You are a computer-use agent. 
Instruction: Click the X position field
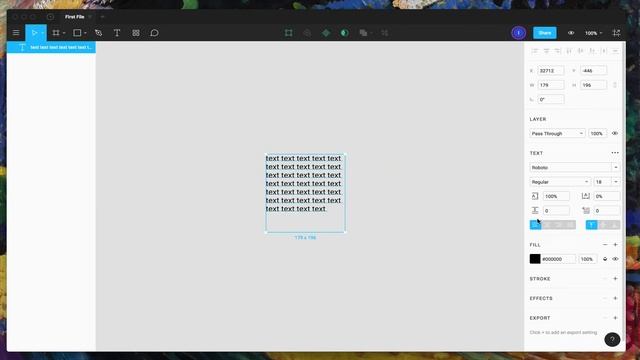(x=551, y=71)
